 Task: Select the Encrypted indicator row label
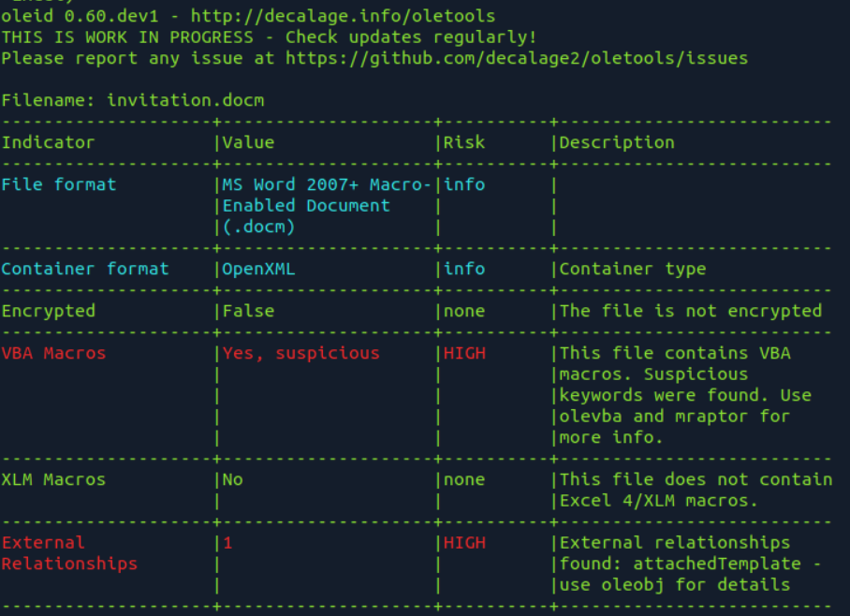(49, 311)
